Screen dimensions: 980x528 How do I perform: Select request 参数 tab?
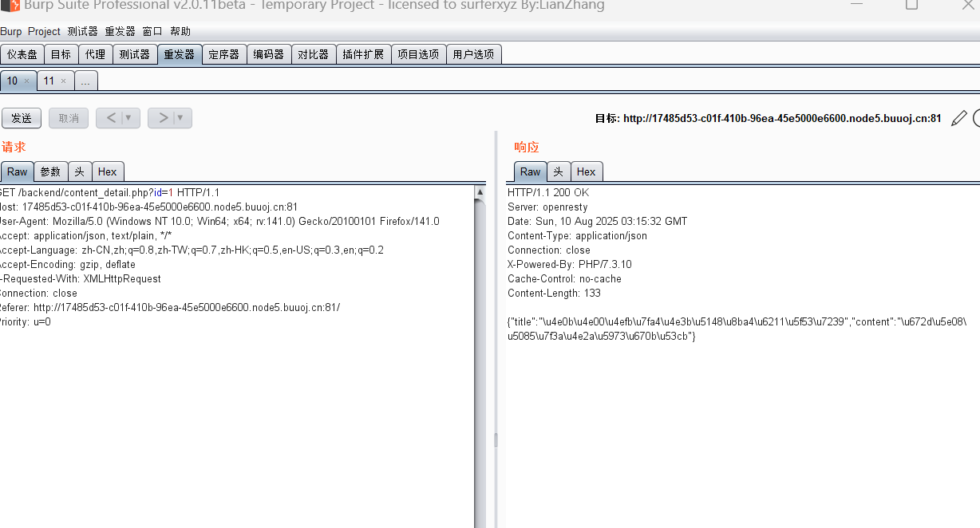[x=50, y=171]
